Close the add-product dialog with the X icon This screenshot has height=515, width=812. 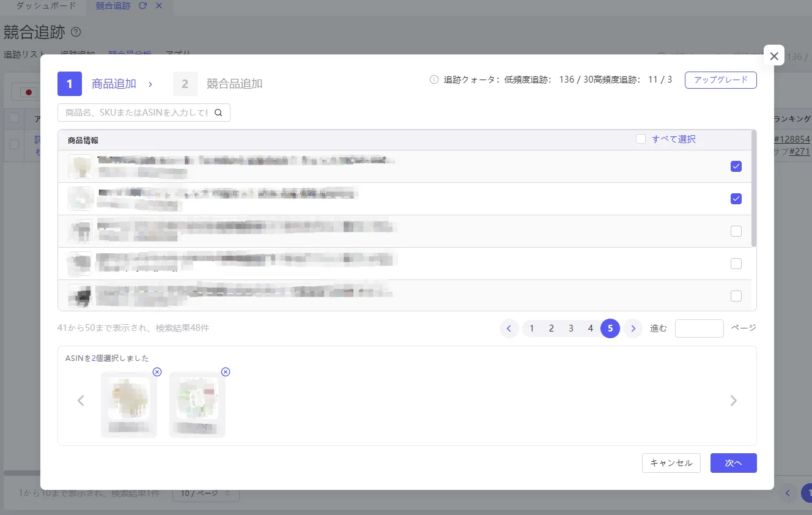774,56
